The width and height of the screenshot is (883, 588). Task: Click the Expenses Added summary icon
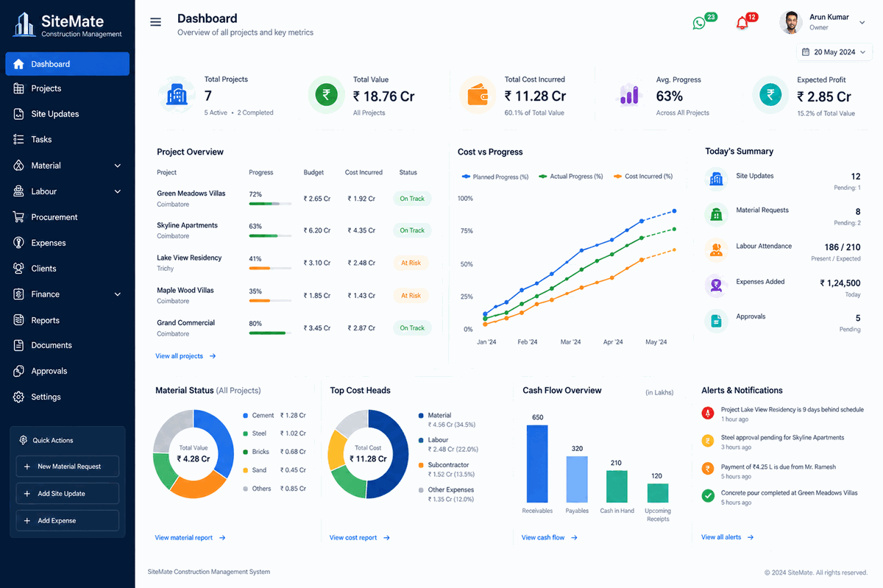click(715, 285)
